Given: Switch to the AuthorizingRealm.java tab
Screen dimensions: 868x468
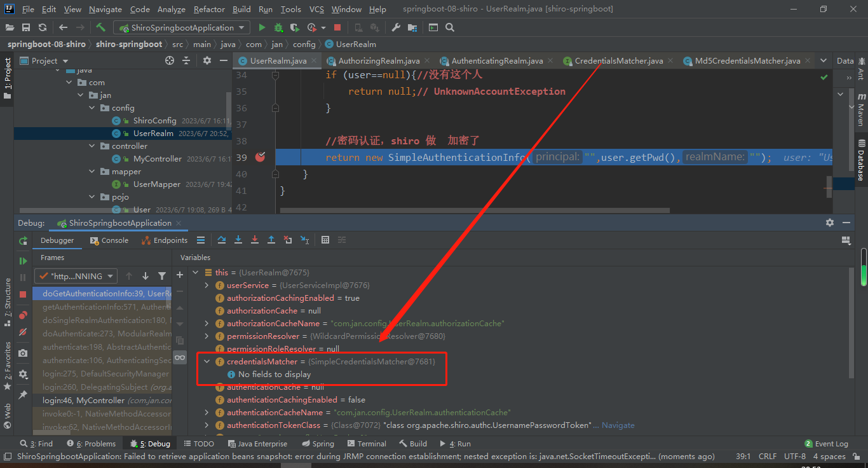Looking at the screenshot, I should [379, 61].
